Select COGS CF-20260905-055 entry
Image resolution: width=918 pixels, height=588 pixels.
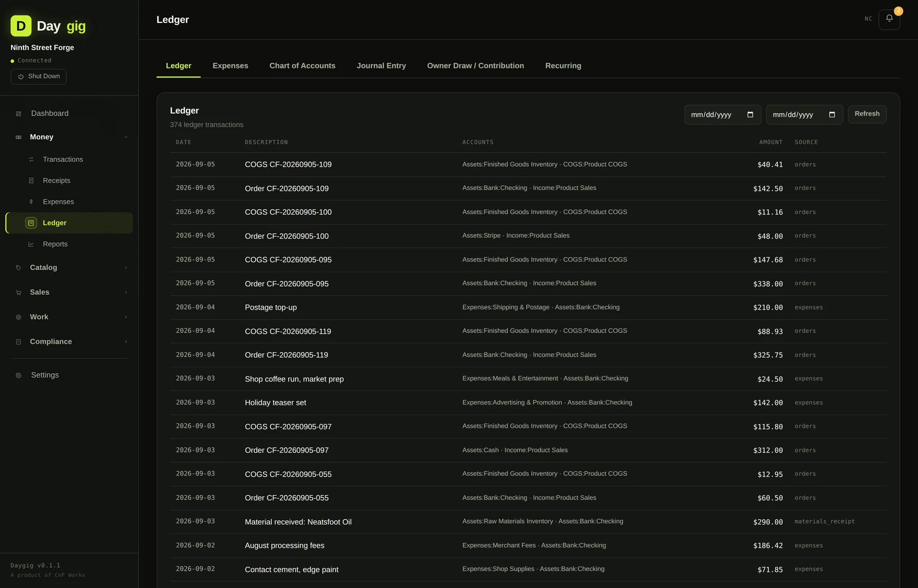(528, 474)
